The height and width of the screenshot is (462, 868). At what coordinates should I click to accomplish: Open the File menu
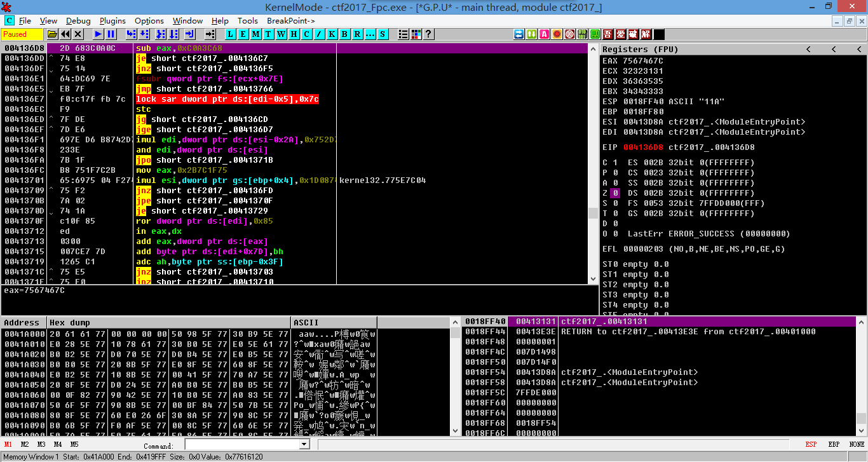point(25,21)
